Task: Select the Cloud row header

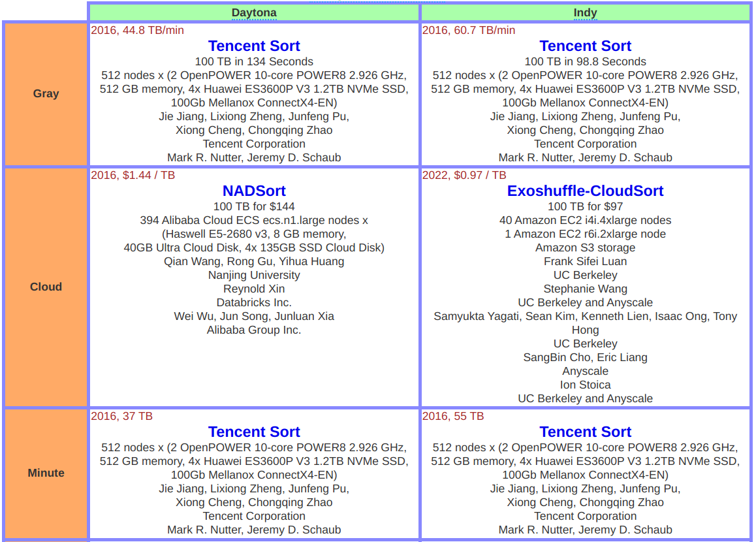Action: [x=46, y=287]
